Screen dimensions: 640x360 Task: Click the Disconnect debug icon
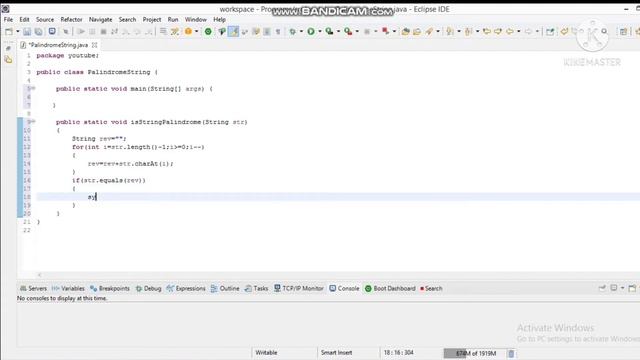[x=114, y=31]
